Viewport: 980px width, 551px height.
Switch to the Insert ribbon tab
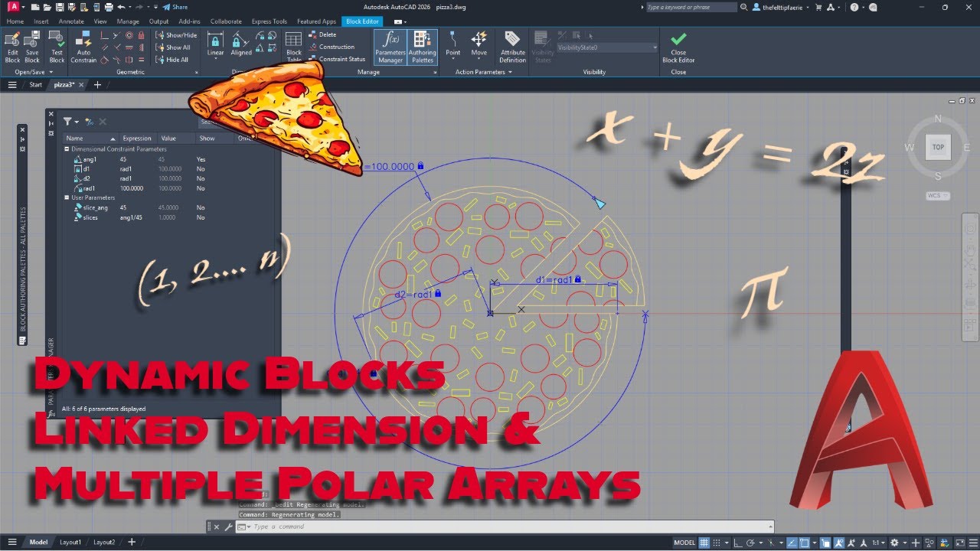click(41, 21)
